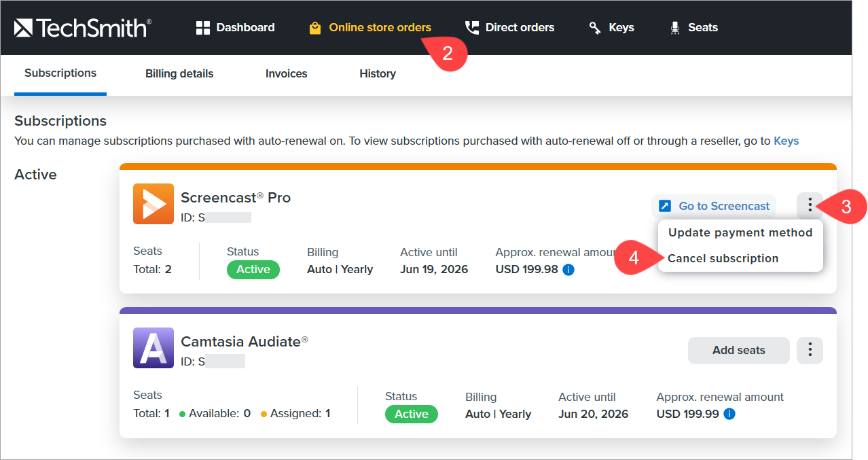Select Cancel subscription option
The height and width of the screenshot is (460, 868).
point(723,258)
